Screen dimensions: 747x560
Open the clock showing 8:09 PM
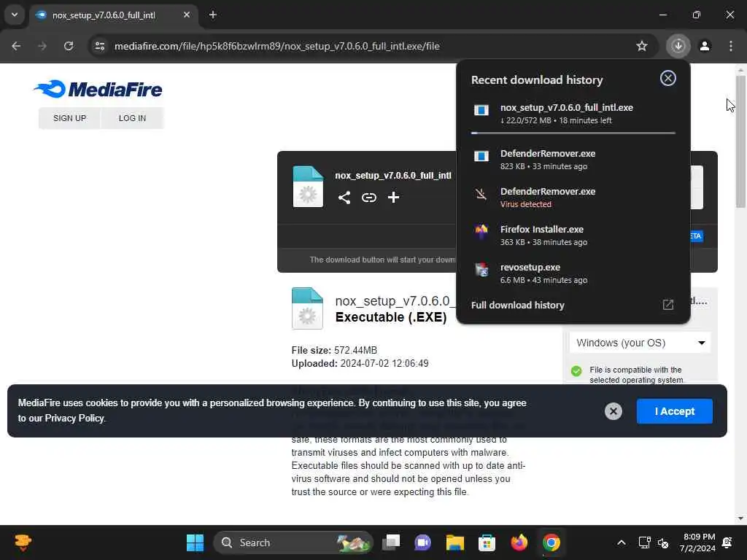(697, 542)
